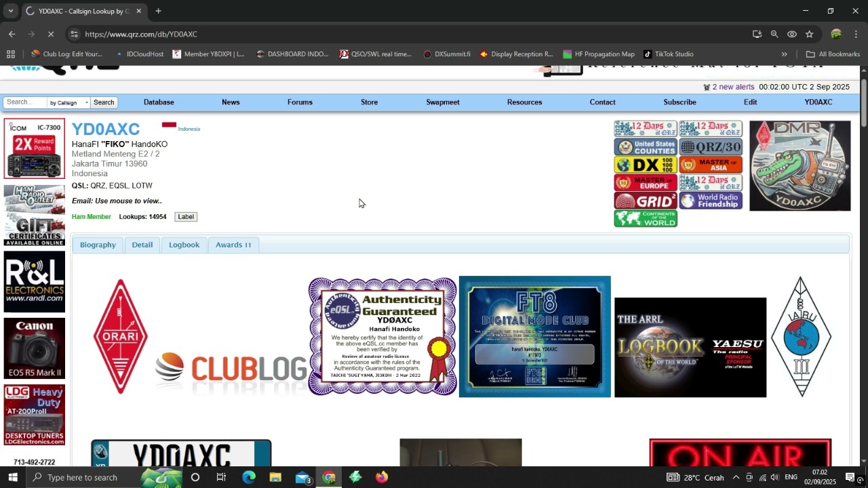Open the Windows Start menu
The image size is (868, 488).
pyautogui.click(x=13, y=477)
